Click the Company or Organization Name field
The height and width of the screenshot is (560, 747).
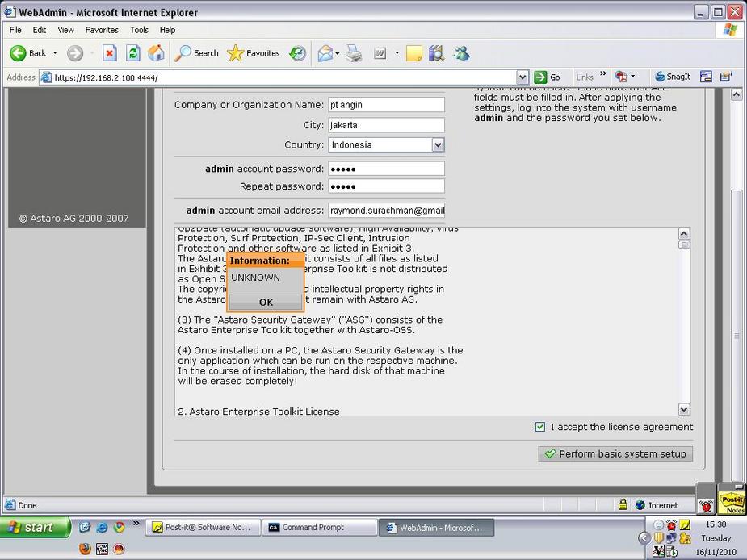point(386,105)
